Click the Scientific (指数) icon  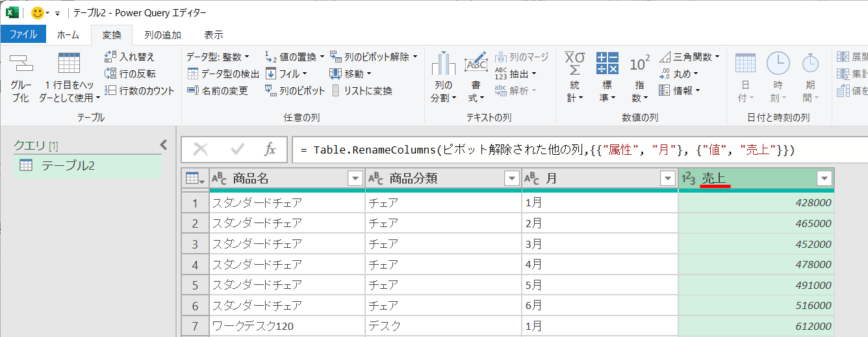[640, 63]
